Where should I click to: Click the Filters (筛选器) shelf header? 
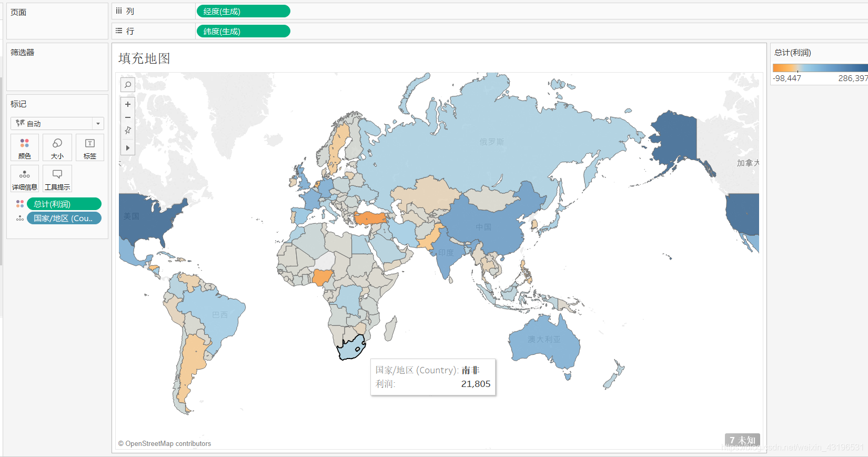click(x=23, y=53)
